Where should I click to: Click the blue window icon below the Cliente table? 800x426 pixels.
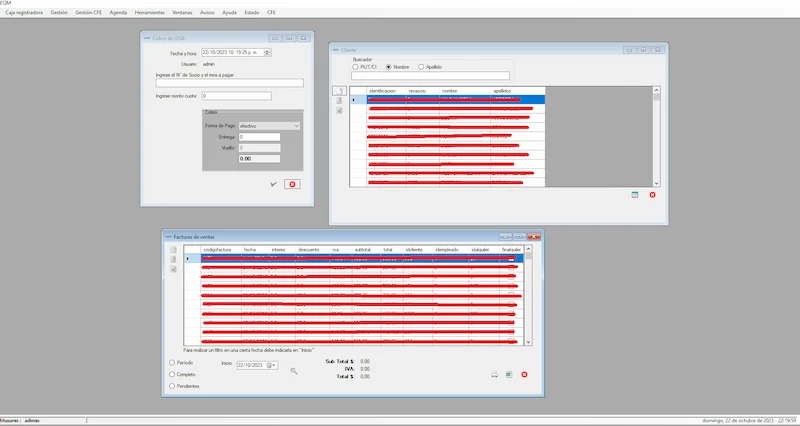point(634,194)
